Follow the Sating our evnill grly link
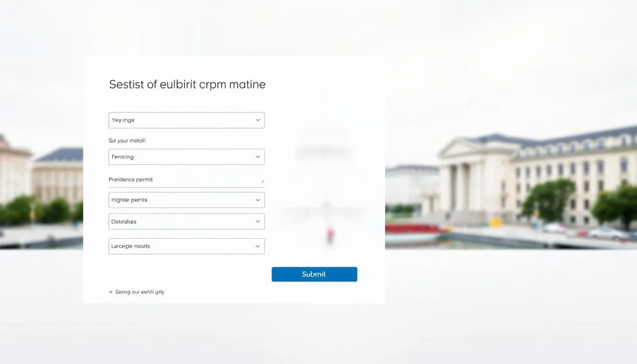Viewport: 637px width, 364px height. coord(140,292)
